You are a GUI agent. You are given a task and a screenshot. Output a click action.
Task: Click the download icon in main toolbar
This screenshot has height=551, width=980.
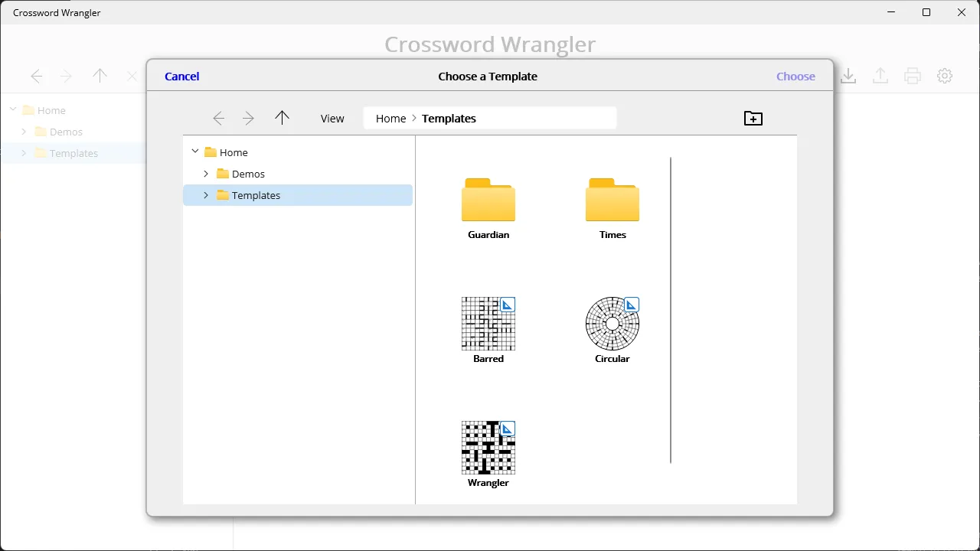coord(848,76)
